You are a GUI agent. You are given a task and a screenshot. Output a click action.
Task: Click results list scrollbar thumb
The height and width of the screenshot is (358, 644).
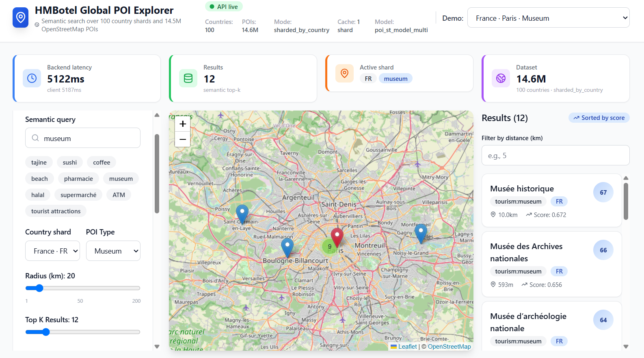pos(626,201)
